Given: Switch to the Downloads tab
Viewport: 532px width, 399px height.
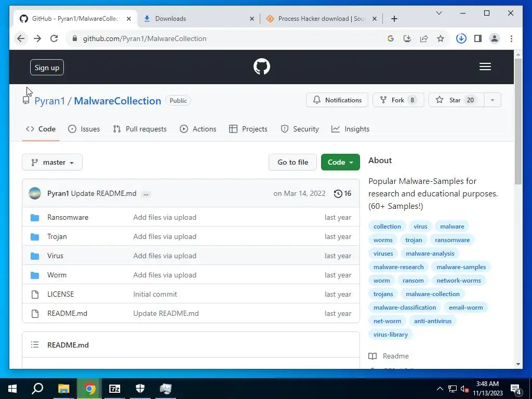Looking at the screenshot, I should pos(198,19).
